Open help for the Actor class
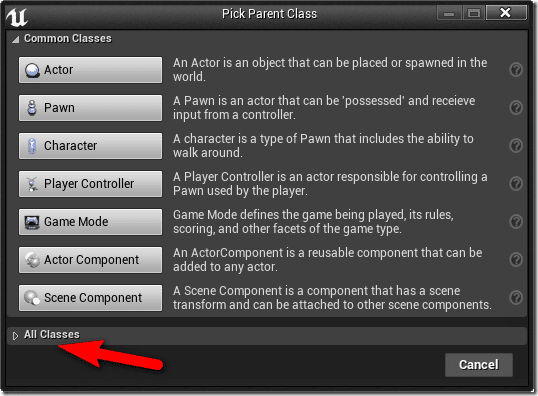 pos(516,70)
